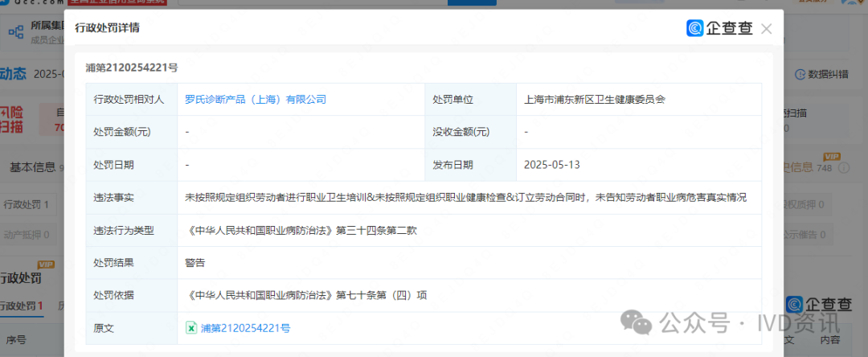868x357 pixels.
Task: Open 罗氏诊断产品（上海）有限公司 company link
Action: click(x=256, y=100)
